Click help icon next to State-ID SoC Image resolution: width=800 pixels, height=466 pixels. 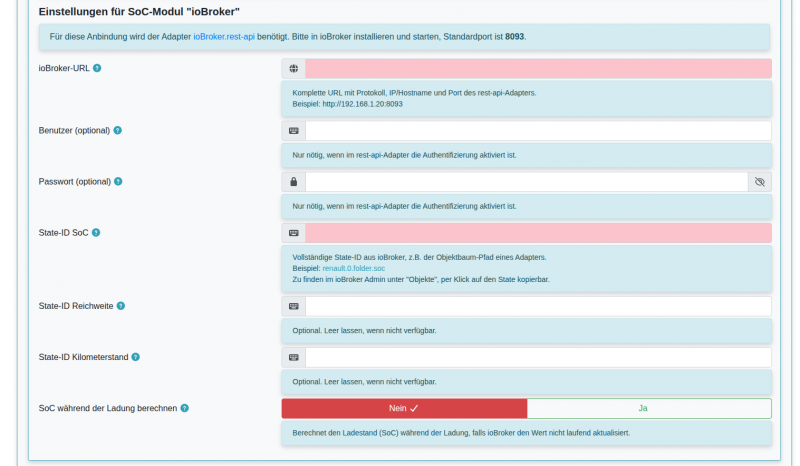click(96, 232)
